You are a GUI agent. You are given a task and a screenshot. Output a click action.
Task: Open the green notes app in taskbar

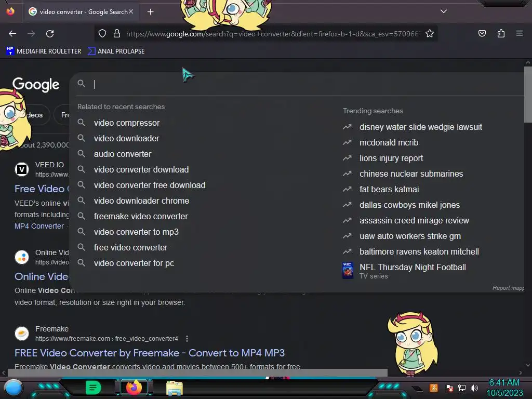pos(94,388)
